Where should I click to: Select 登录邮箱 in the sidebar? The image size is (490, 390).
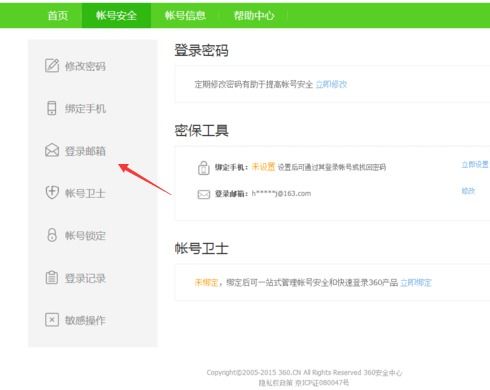(85, 151)
